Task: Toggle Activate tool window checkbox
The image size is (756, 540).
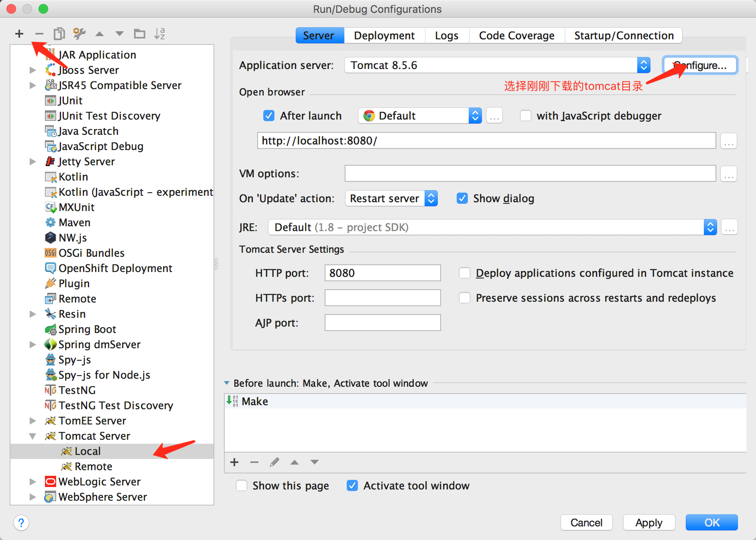Action: pos(352,486)
